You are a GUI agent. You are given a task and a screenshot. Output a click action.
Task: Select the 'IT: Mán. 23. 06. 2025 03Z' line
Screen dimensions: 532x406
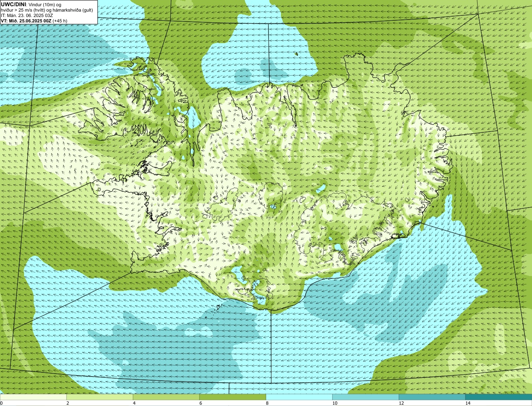click(x=27, y=15)
